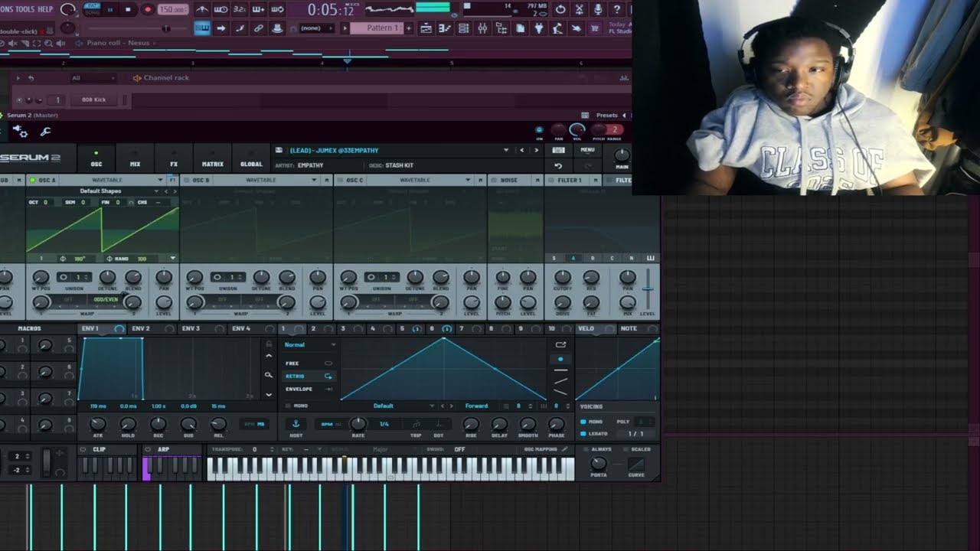
Task: Pause playback with the transport button
Action: point(110,9)
